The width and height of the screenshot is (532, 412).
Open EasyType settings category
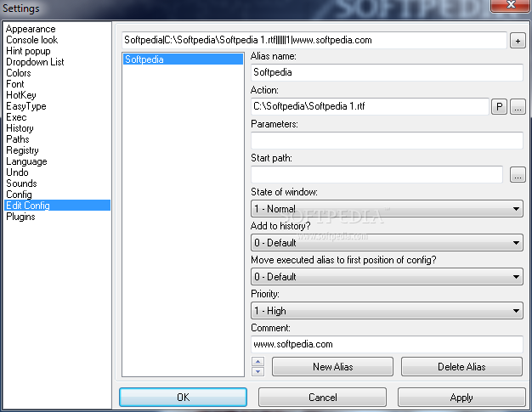[x=57, y=106]
